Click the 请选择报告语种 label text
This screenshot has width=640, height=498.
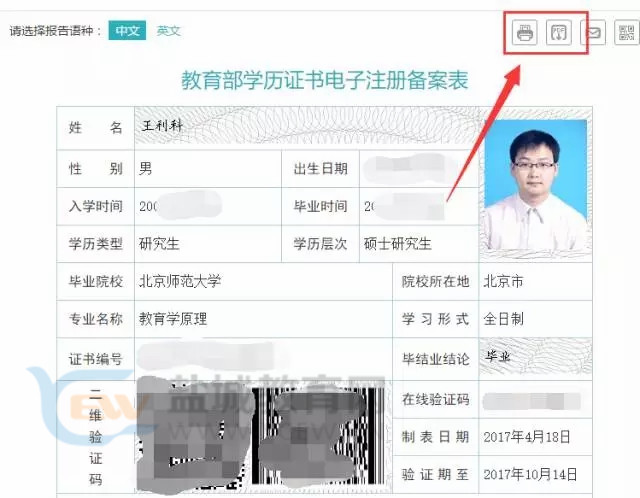click(x=56, y=31)
